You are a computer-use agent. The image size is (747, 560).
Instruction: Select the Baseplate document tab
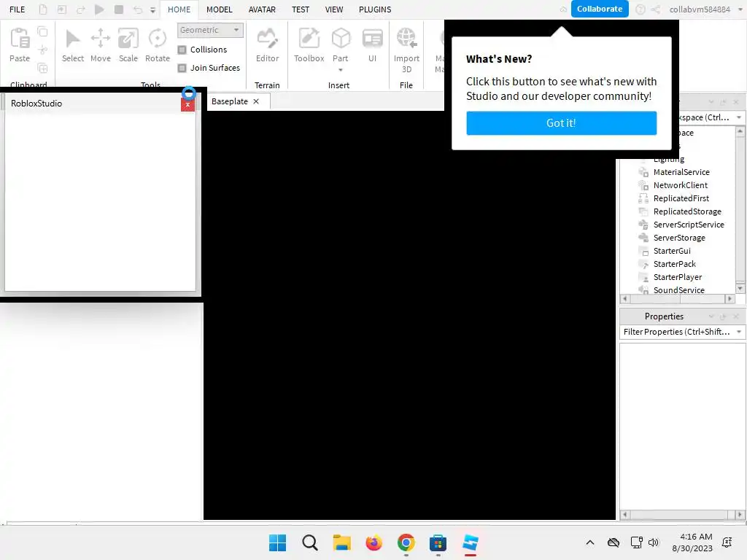[230, 101]
